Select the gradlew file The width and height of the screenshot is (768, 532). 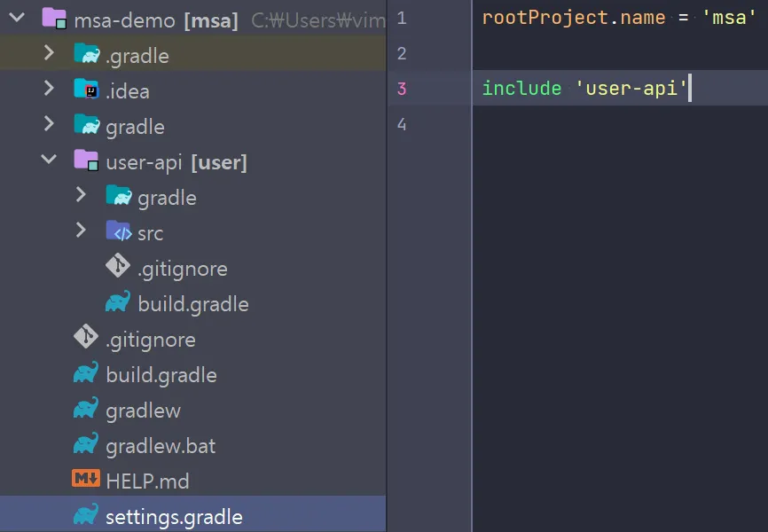tap(143, 411)
